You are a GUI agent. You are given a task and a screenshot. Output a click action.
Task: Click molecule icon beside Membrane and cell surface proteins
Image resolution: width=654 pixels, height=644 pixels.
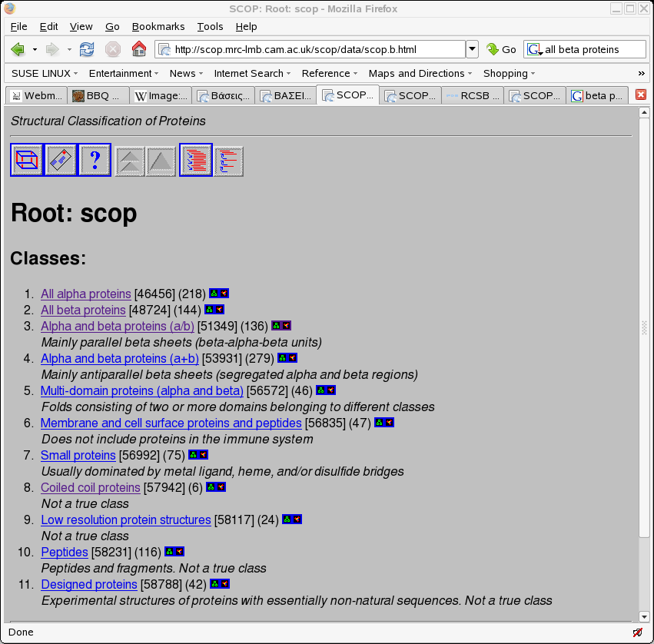(x=389, y=423)
